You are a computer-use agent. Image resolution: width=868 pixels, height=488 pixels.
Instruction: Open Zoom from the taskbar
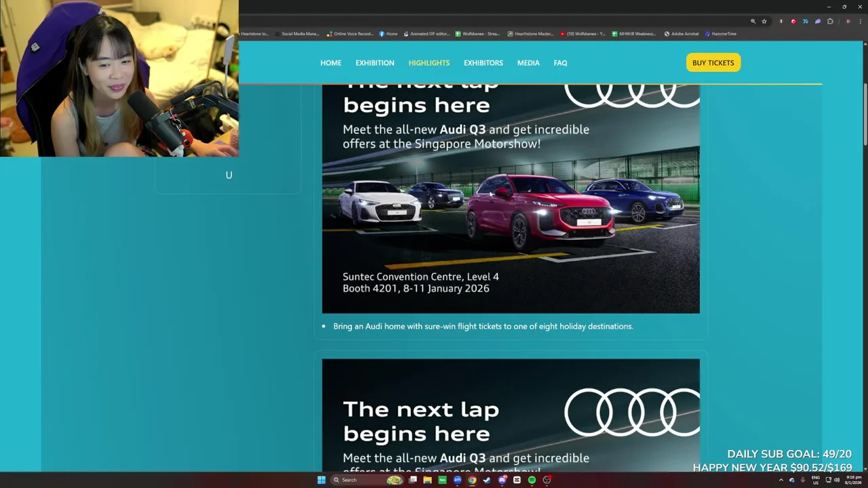click(457, 480)
